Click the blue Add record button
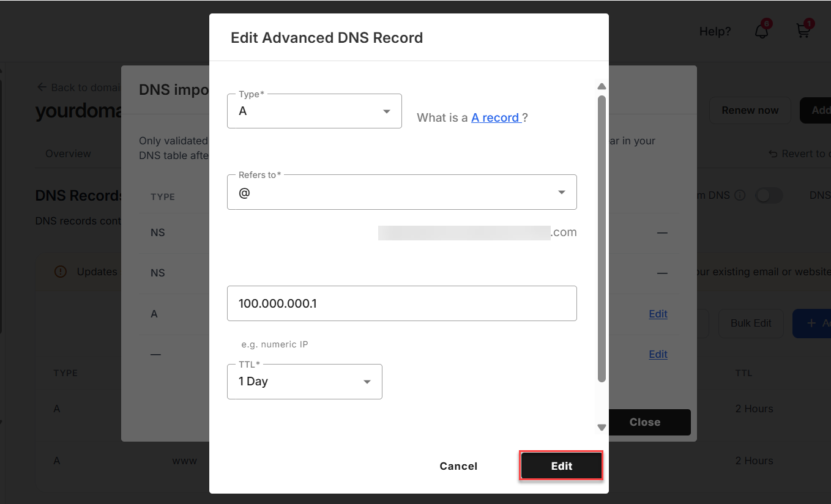 811,323
